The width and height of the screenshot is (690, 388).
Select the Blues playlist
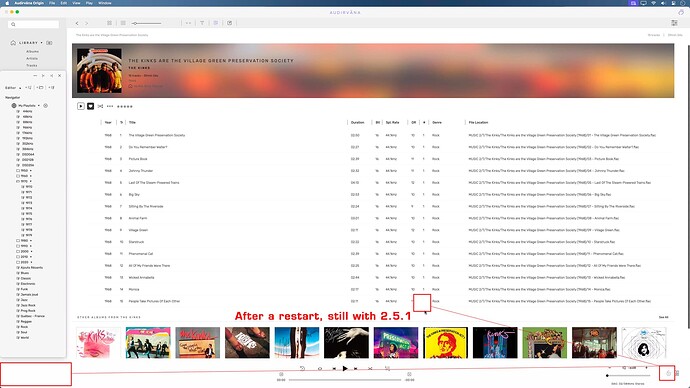[25, 273]
